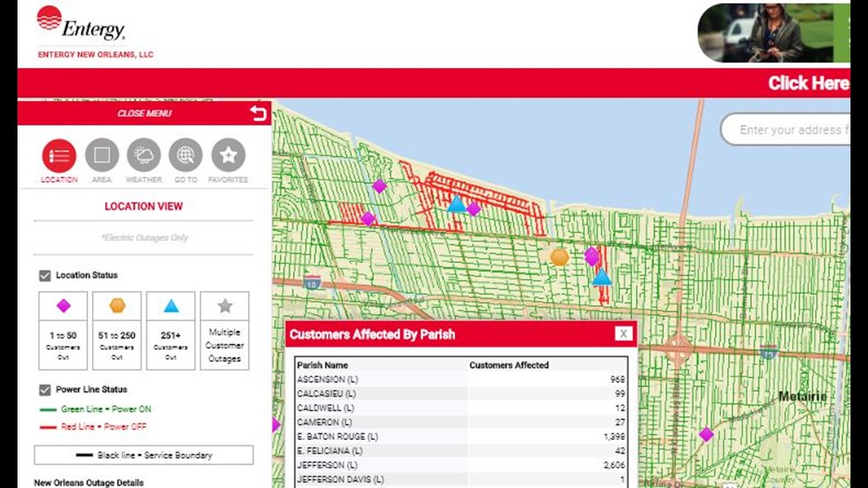Uncheck the Location Status checkbox
The height and width of the screenshot is (488, 868).
[x=45, y=276]
